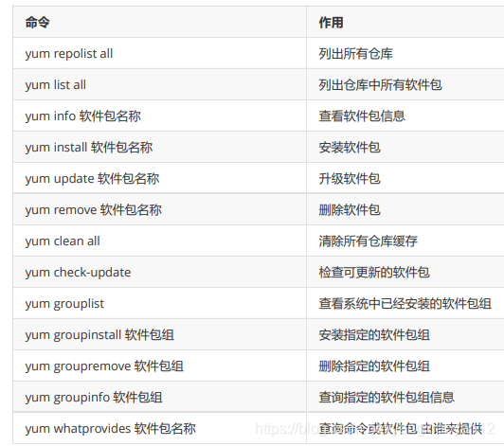
Task: Click the 查询指定的软件包组信息 description
Action: point(405,397)
